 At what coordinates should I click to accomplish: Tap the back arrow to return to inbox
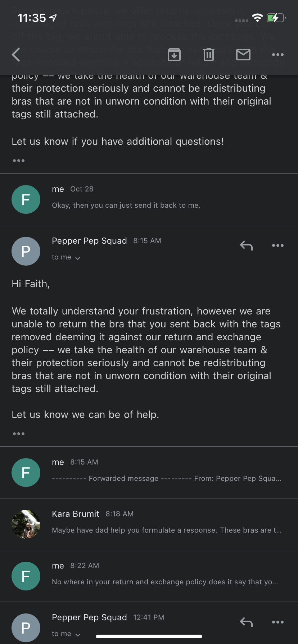coord(15,55)
